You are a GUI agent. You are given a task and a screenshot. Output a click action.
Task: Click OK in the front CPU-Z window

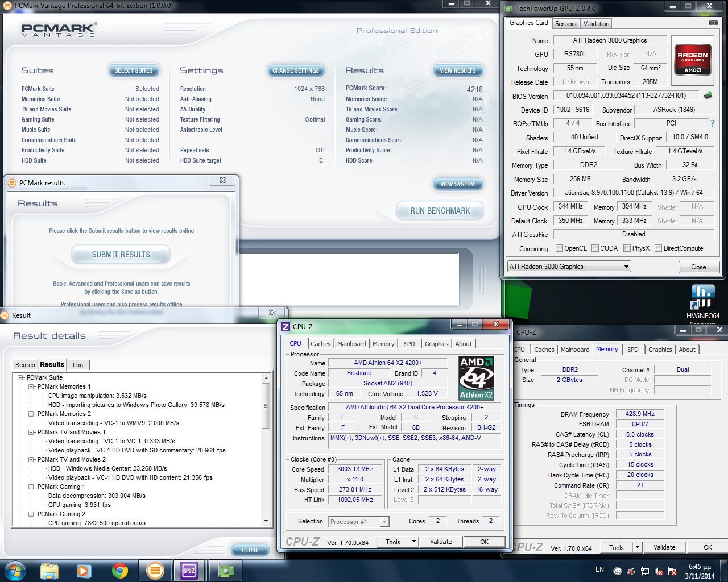[484, 542]
